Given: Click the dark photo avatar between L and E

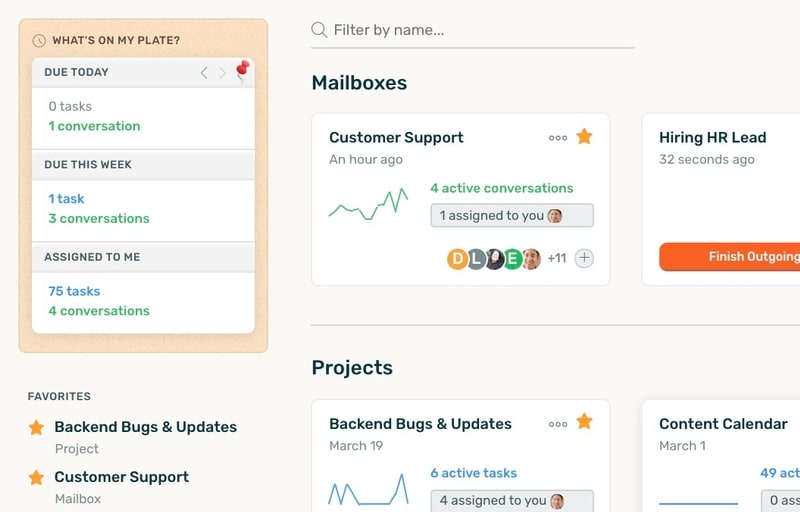Looking at the screenshot, I should click(x=494, y=259).
